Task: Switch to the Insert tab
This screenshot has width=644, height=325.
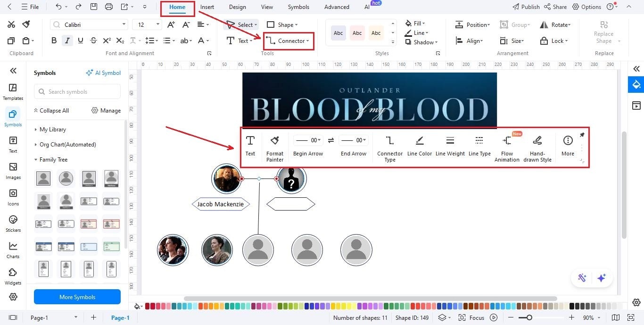Action: (206, 7)
